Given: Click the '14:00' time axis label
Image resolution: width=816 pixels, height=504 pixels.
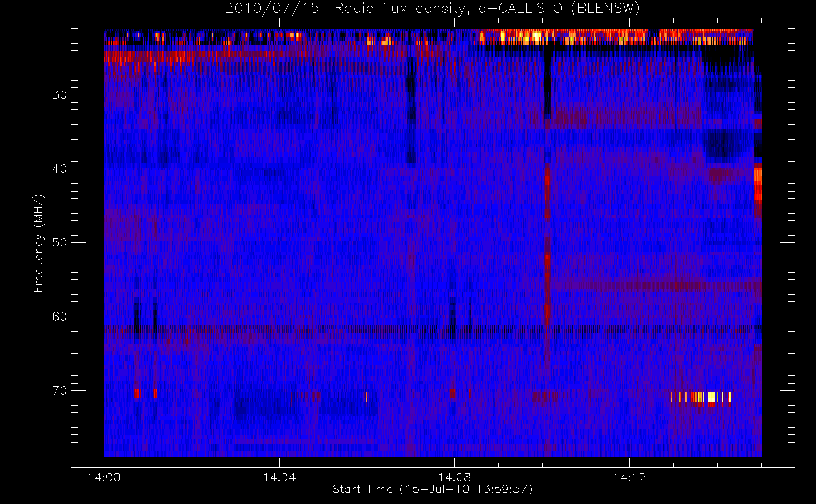Looking at the screenshot, I should pos(104,477).
